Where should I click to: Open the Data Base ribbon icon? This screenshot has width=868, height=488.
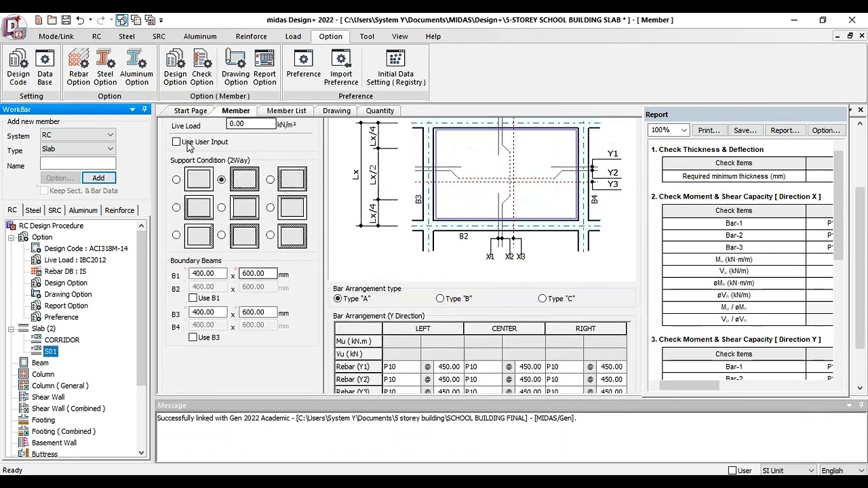tap(45, 68)
